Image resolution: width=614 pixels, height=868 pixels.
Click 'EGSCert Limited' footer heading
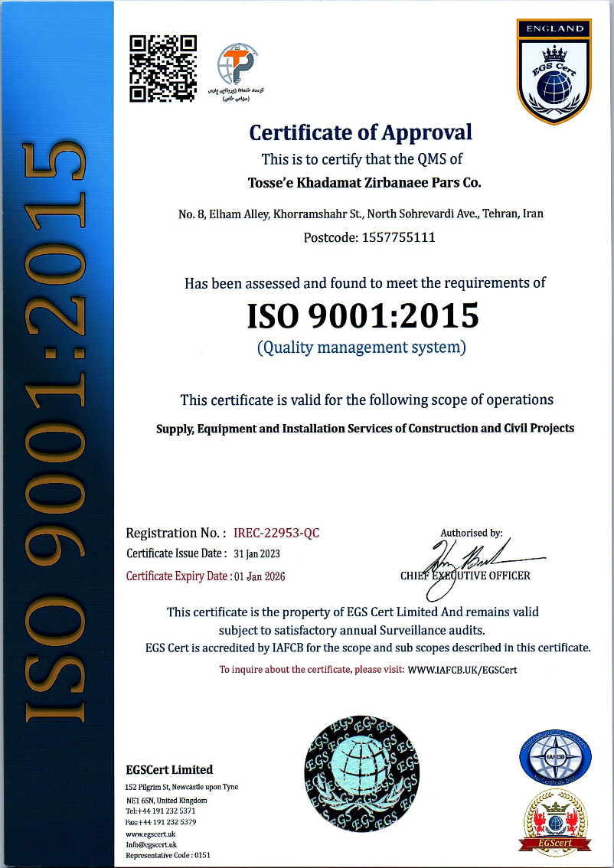[x=169, y=769]
